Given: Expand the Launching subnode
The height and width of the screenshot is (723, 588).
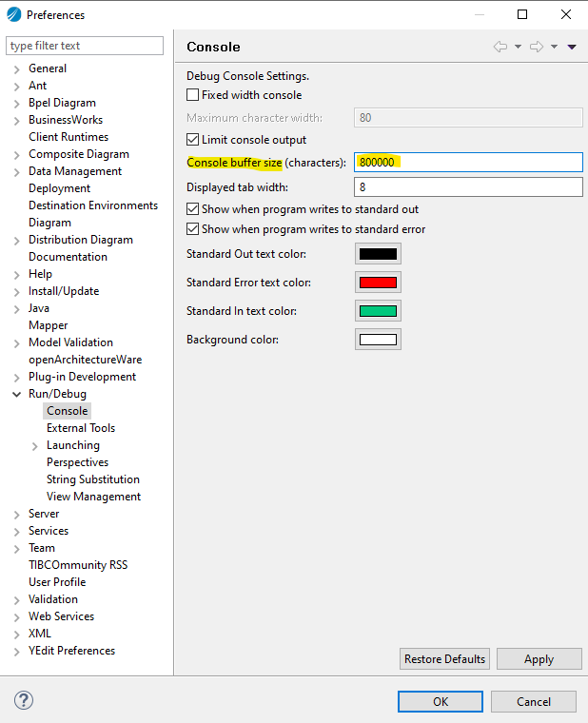Looking at the screenshot, I should [35, 446].
